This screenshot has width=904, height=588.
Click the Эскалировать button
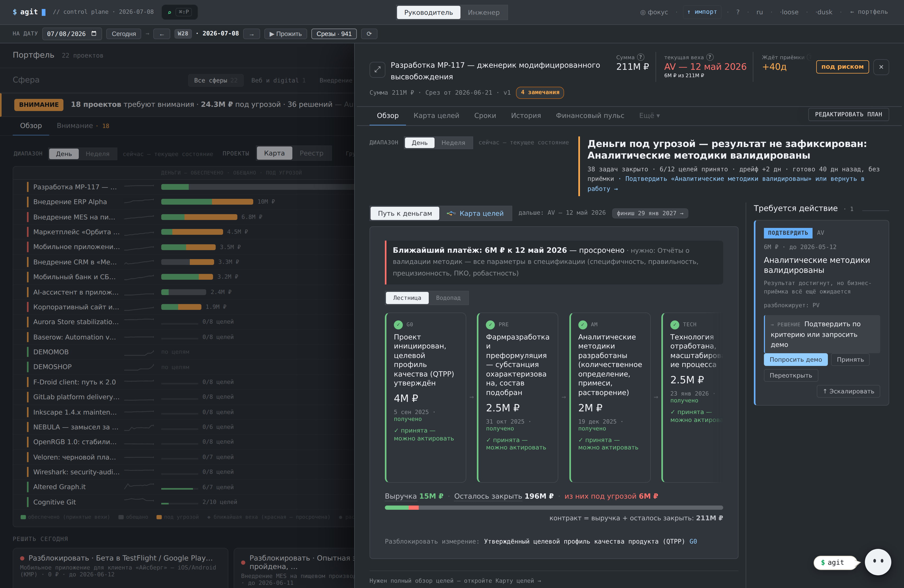coord(848,391)
